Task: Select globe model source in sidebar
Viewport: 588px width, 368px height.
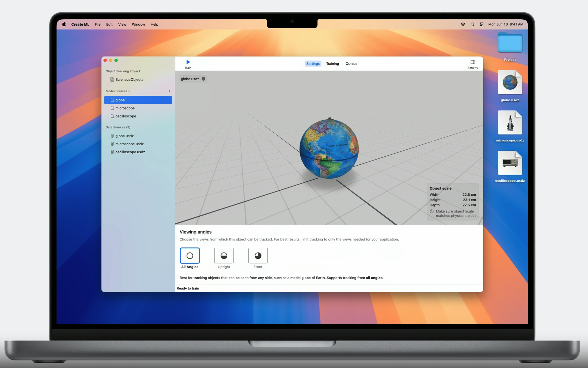Action: tap(138, 100)
